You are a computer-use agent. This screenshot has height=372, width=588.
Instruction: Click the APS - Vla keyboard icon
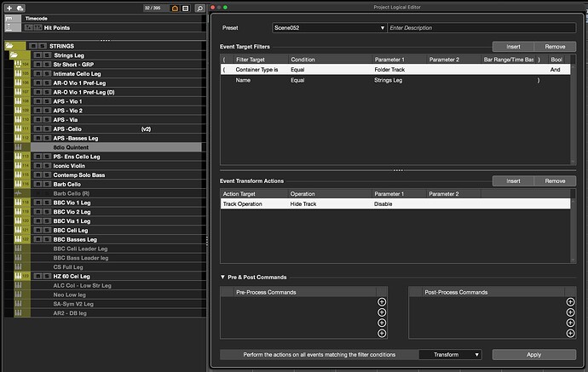click(x=18, y=119)
